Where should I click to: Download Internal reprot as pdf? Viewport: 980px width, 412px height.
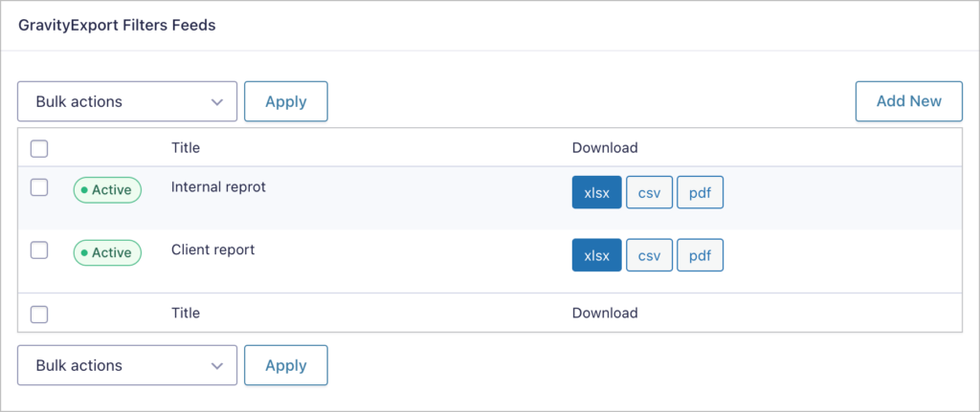(700, 193)
